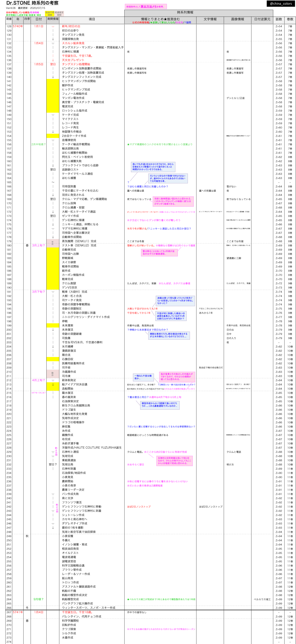Viewport: 296px width, 644px height.
Task: Open the 算出方法メモ link in pink note
Action: [x=148, y=7]
